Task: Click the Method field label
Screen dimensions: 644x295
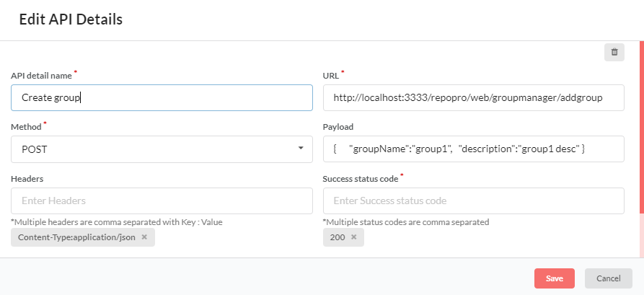Action: tap(26, 127)
